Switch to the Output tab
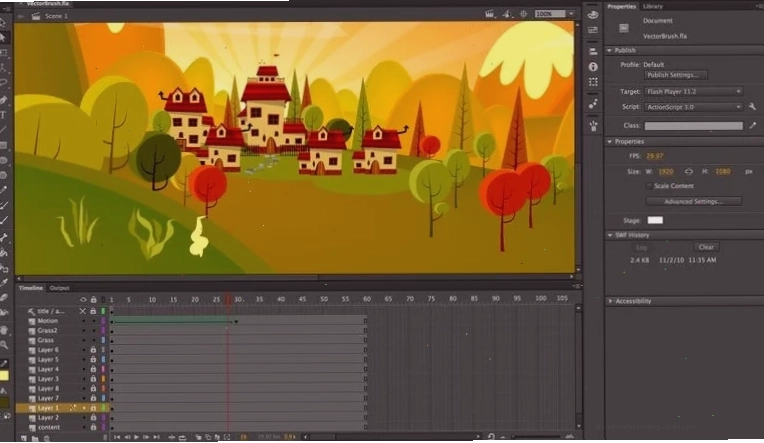This screenshot has width=764, height=443. (59, 288)
